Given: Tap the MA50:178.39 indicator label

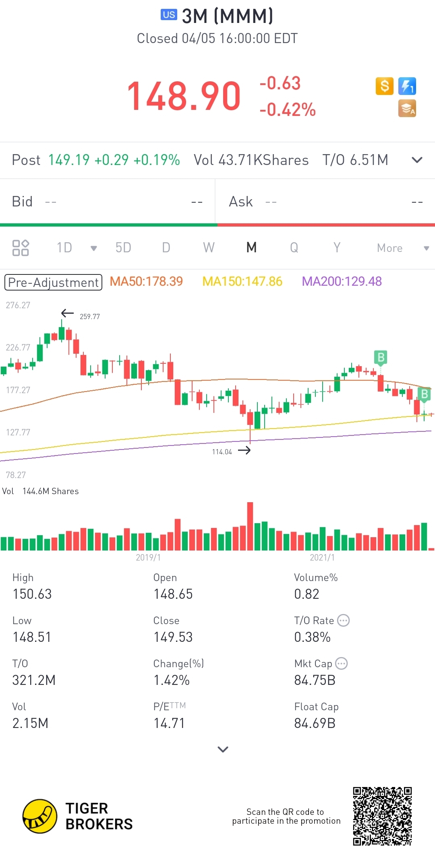Looking at the screenshot, I should click(146, 281).
